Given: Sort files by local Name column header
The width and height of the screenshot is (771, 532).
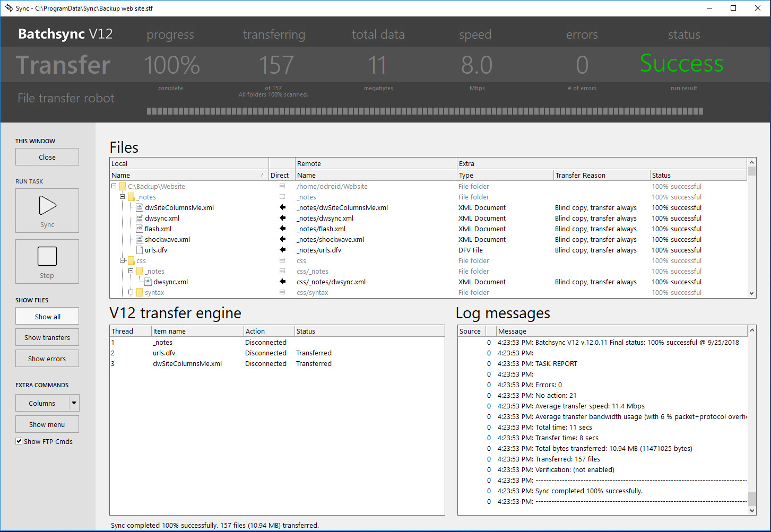Looking at the screenshot, I should [x=189, y=175].
